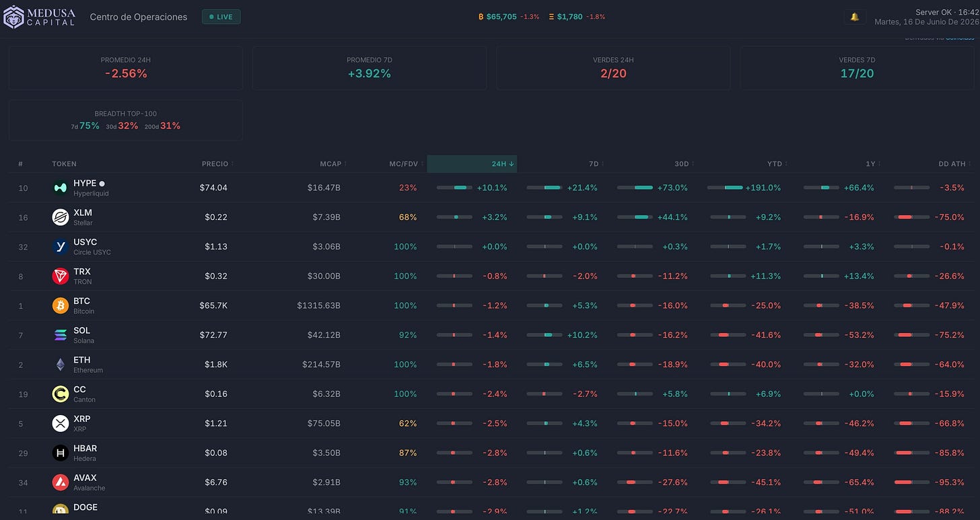Image resolution: width=980 pixels, height=520 pixels.
Task: Click the Ethereum ETH token icon
Action: click(x=61, y=365)
